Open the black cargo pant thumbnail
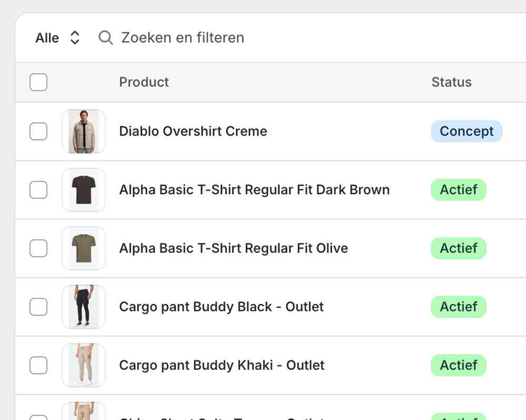The image size is (526, 420). tap(84, 306)
